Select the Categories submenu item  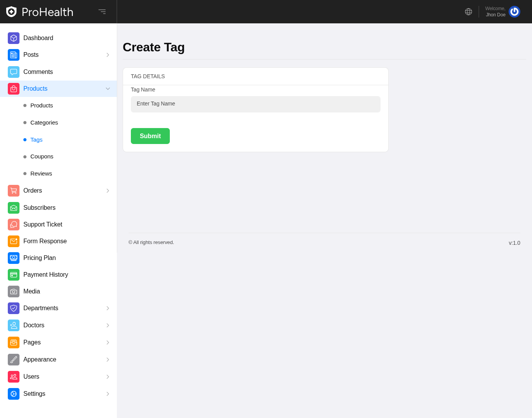click(x=44, y=123)
